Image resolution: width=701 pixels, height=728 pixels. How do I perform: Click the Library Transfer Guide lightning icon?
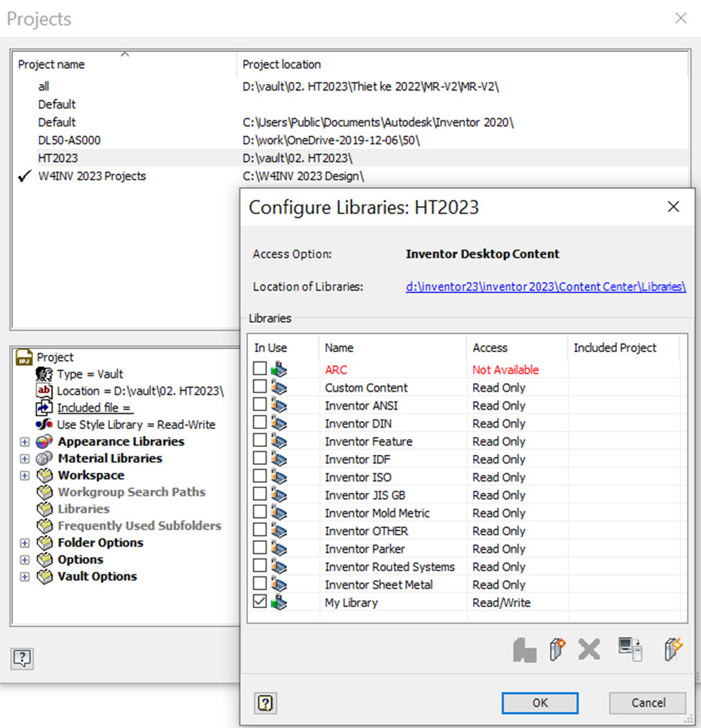[673, 649]
